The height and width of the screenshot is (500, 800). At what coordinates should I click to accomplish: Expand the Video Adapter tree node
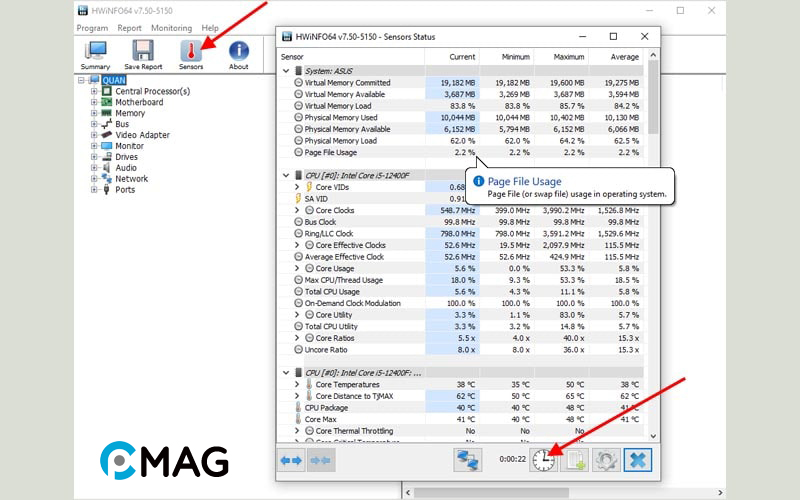coord(94,135)
